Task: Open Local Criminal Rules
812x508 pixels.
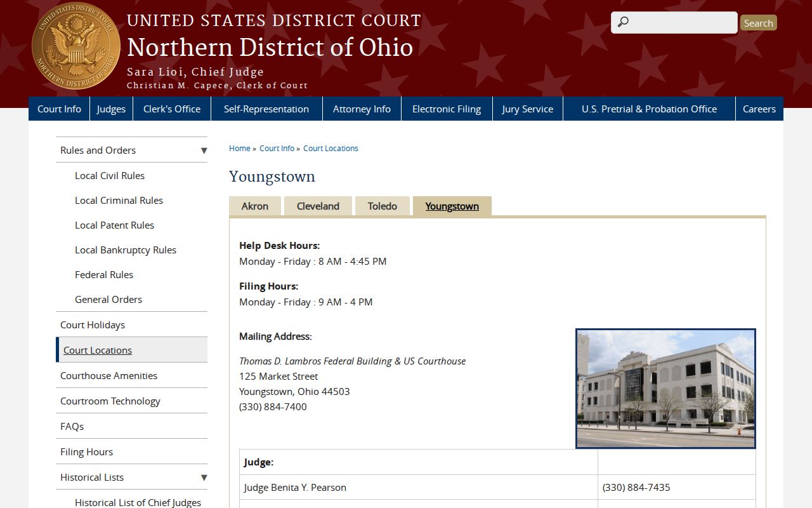Action: click(119, 200)
